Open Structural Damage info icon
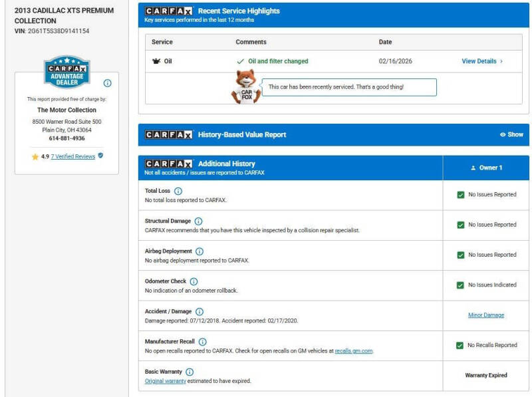This screenshot has height=397, width=532. (198, 221)
